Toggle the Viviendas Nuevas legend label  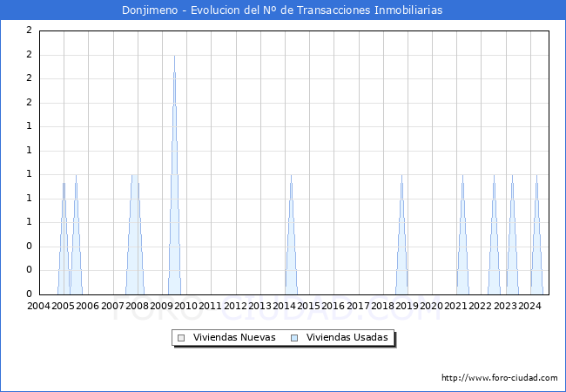pyautogui.click(x=234, y=338)
